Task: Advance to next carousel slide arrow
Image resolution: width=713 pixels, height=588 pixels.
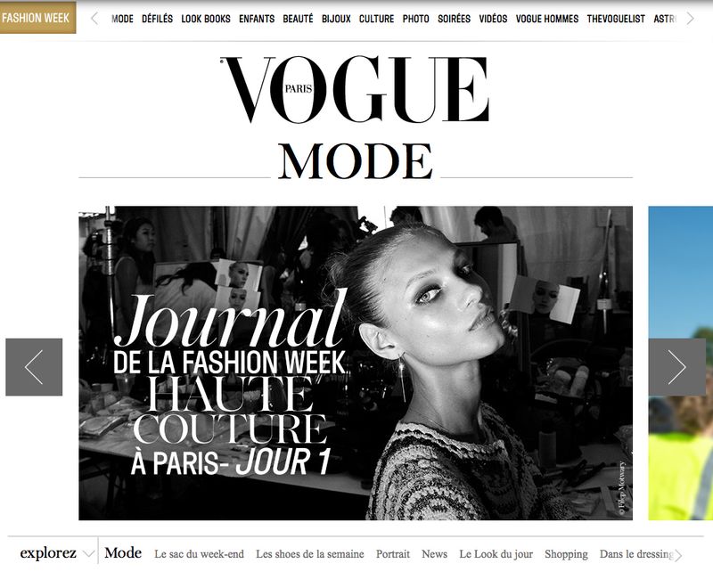Action: point(677,367)
